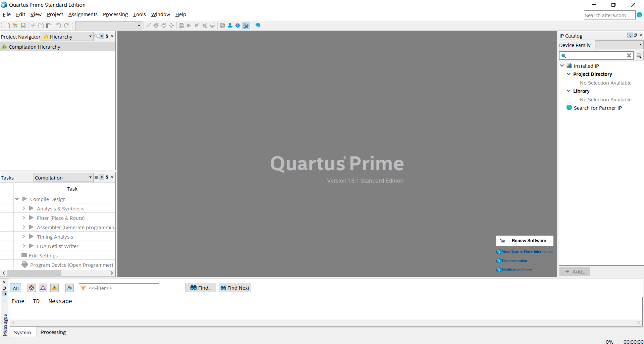
Task: Toggle the warning messages filter
Action: (x=54, y=288)
